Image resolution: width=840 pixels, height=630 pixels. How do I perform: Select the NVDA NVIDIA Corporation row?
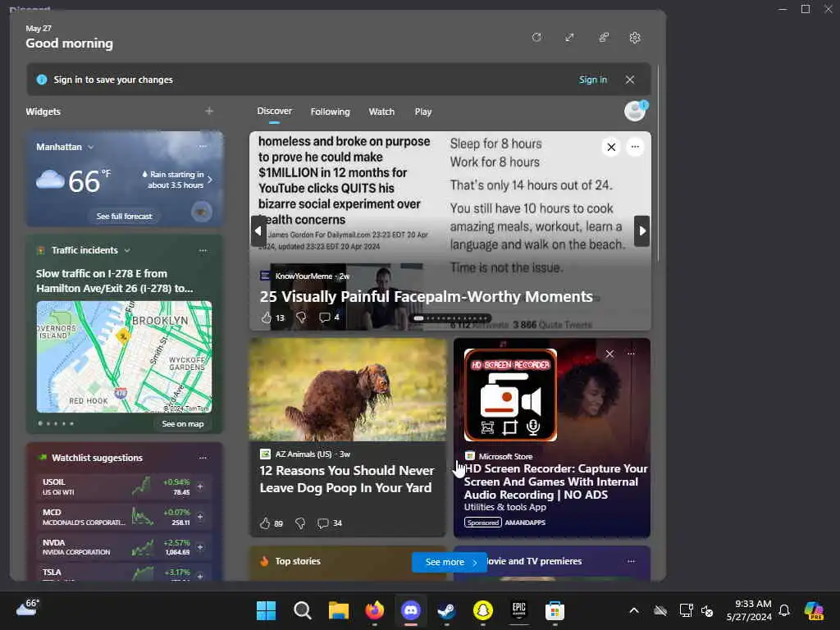tap(124, 547)
